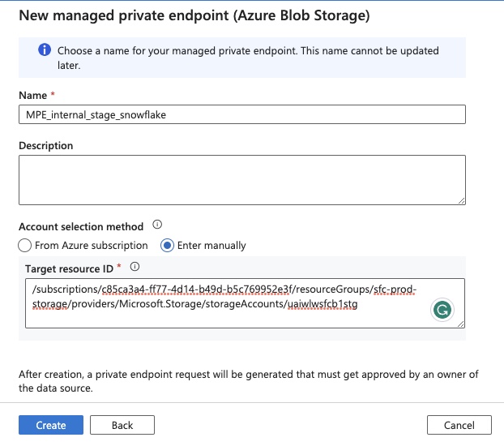
Task: Click the Account selection method label
Action: tap(81, 226)
